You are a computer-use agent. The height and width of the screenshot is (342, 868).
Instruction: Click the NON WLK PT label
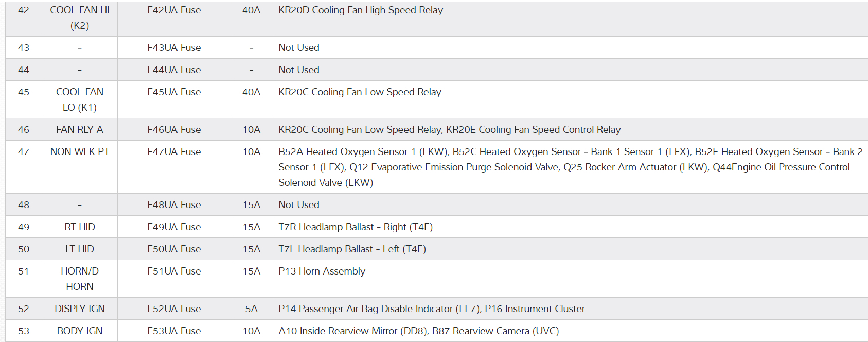[80, 152]
